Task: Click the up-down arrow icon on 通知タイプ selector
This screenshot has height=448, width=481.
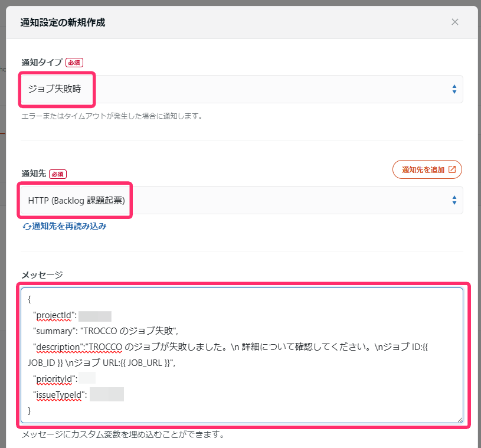Action: click(454, 89)
